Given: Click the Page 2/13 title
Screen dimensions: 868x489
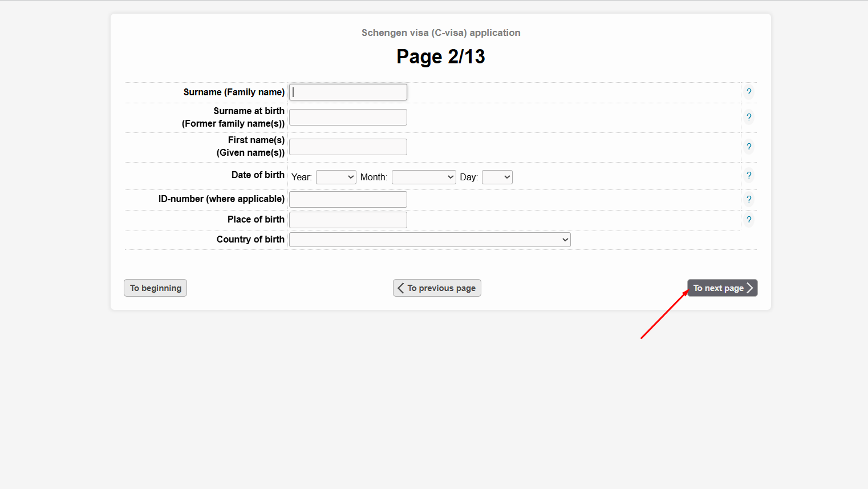Looking at the screenshot, I should pos(441,56).
